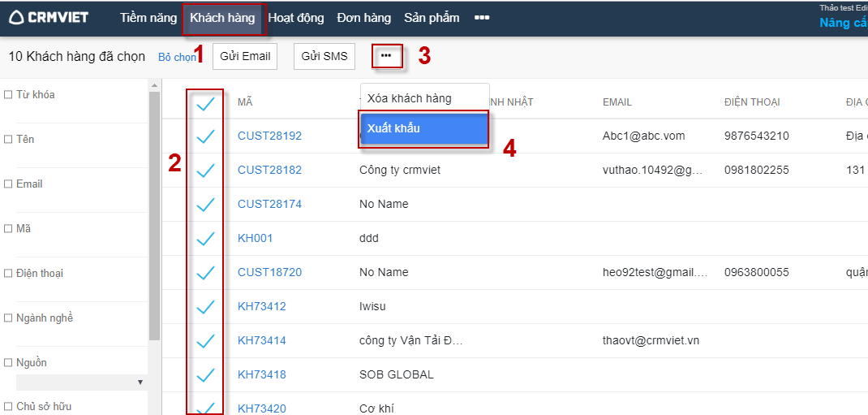Screen dimensions: 868x415
Task: Click the CRMVIET logo icon
Action: 15,18
